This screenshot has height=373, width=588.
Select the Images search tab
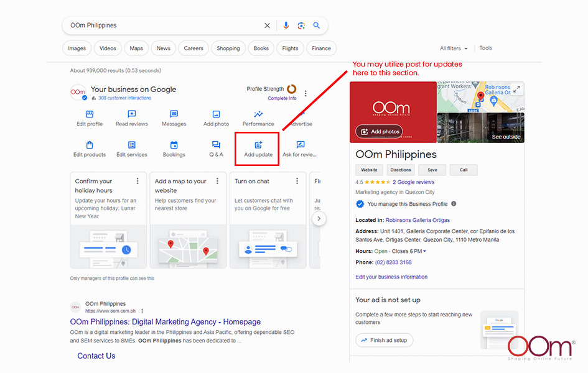[77, 48]
